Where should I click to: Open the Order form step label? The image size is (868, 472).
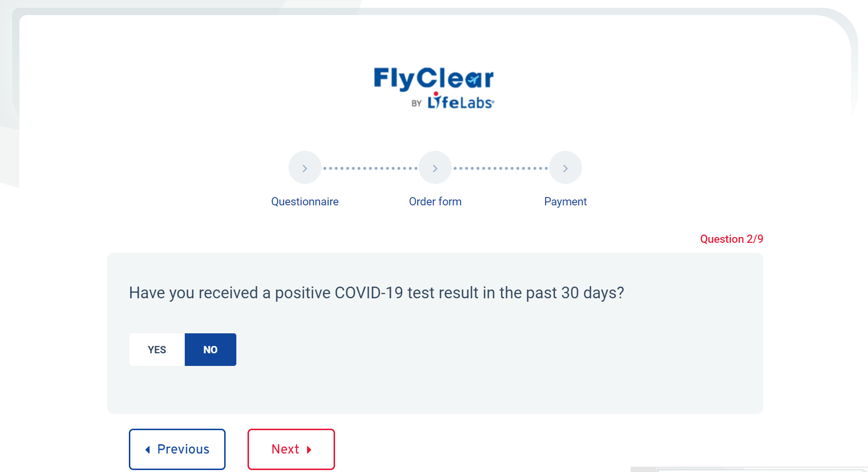click(x=435, y=201)
